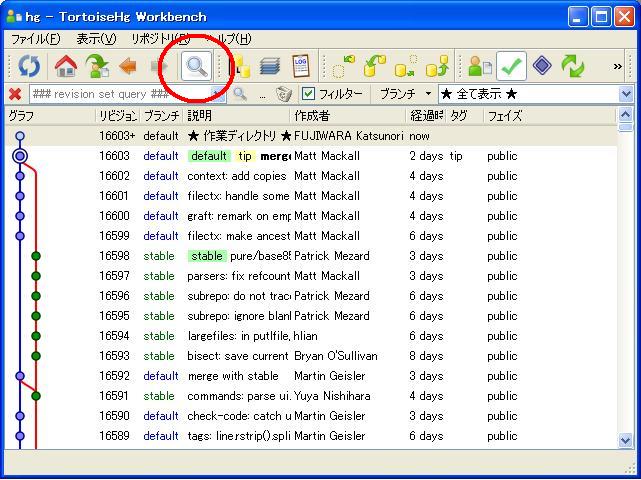Push with the cylinder up-arrow icon
The width and height of the screenshot is (641, 480).
pos(437,66)
